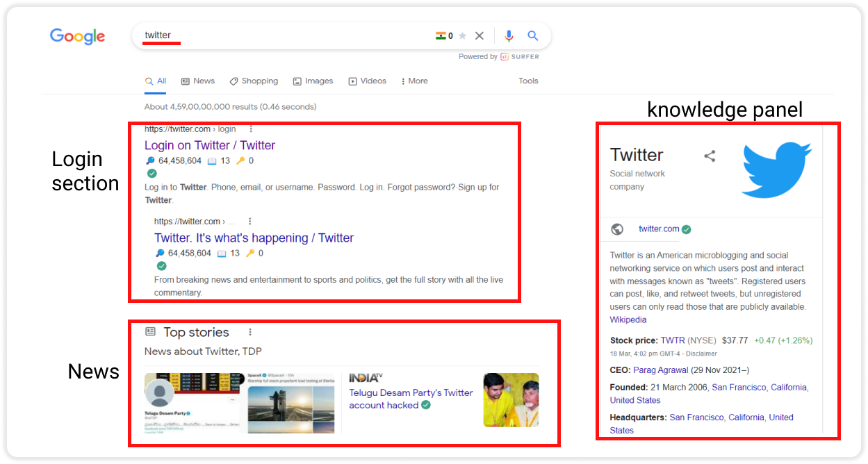Share the Twitter knowledge panel

click(x=710, y=156)
